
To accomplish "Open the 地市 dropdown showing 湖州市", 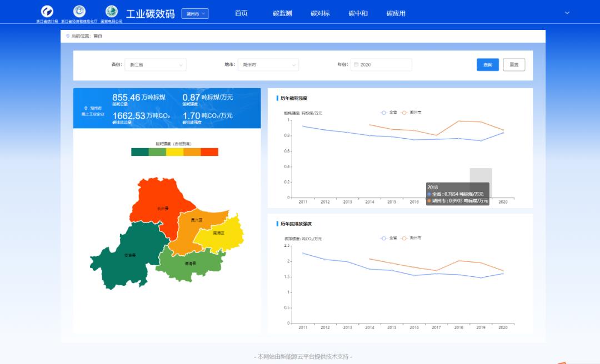I will (x=268, y=65).
